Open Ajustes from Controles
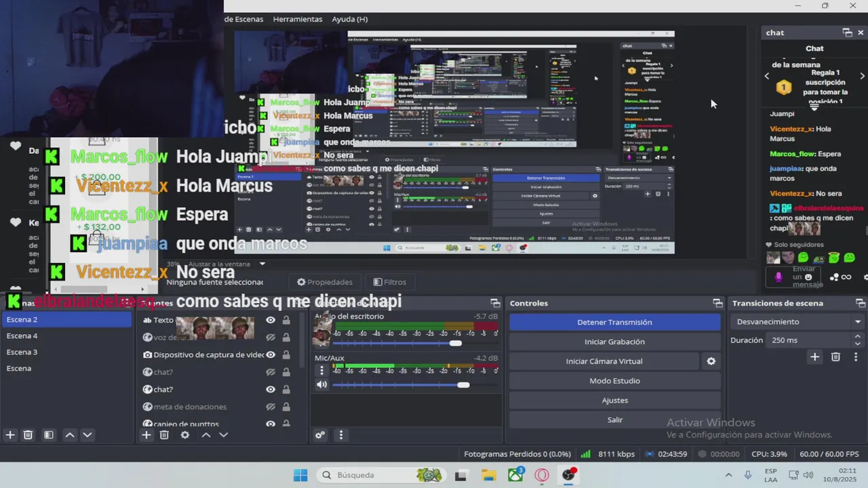This screenshot has width=868, height=488. point(614,401)
